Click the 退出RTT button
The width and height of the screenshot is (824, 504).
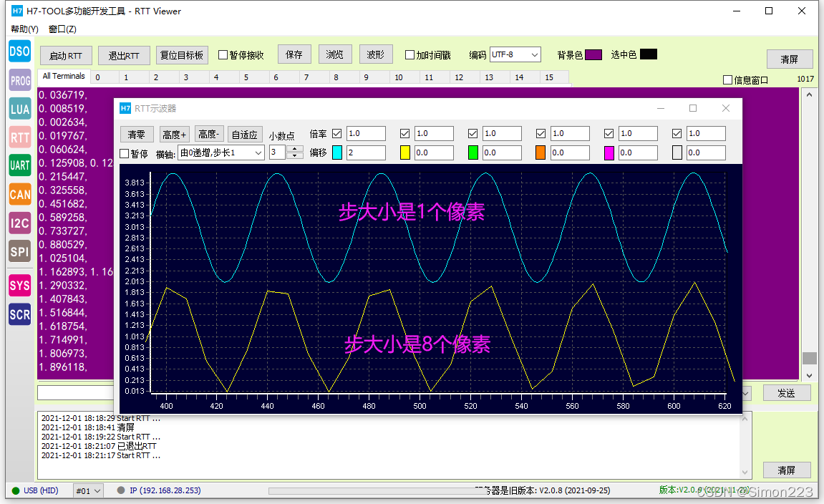click(x=124, y=56)
